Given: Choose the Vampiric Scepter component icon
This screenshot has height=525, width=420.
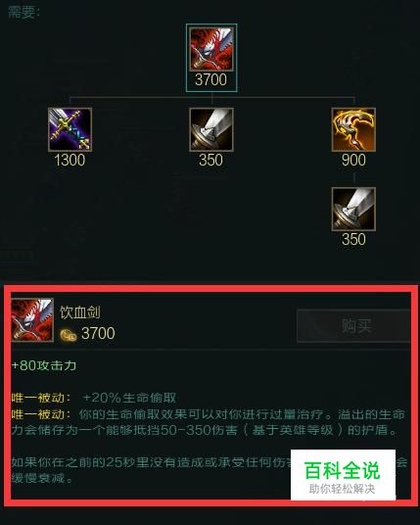Looking at the screenshot, I should pos(353,129).
